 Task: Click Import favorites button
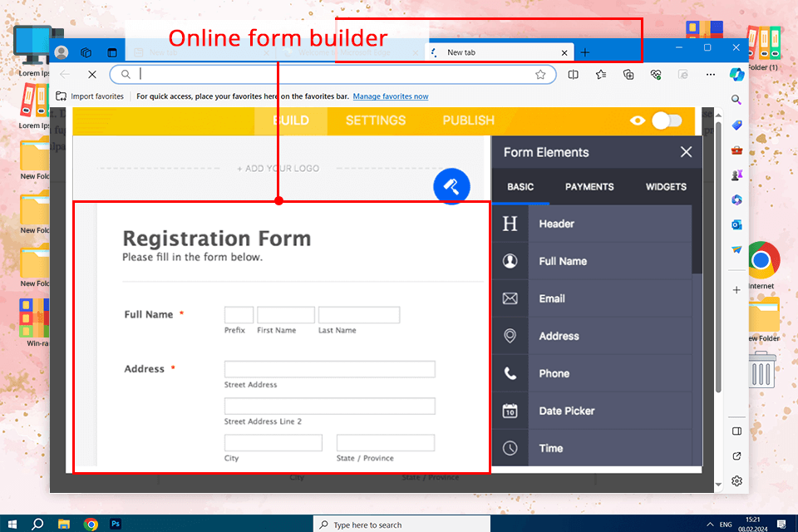(90, 96)
